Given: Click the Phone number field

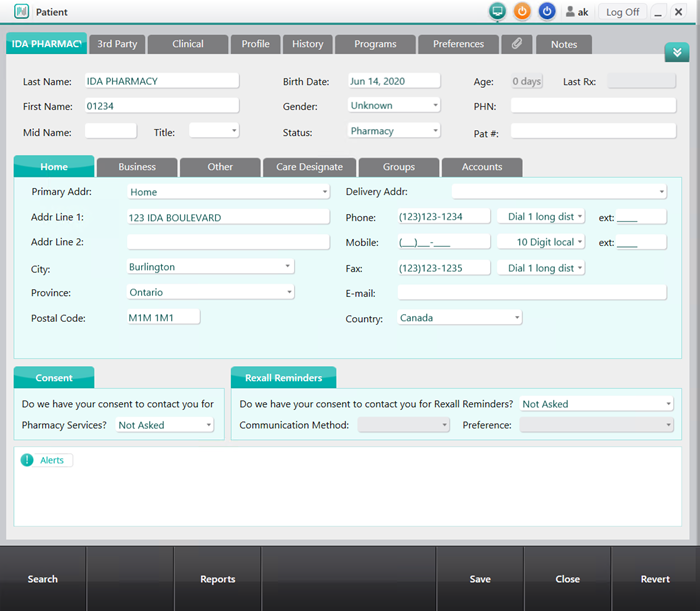Looking at the screenshot, I should coord(444,216).
